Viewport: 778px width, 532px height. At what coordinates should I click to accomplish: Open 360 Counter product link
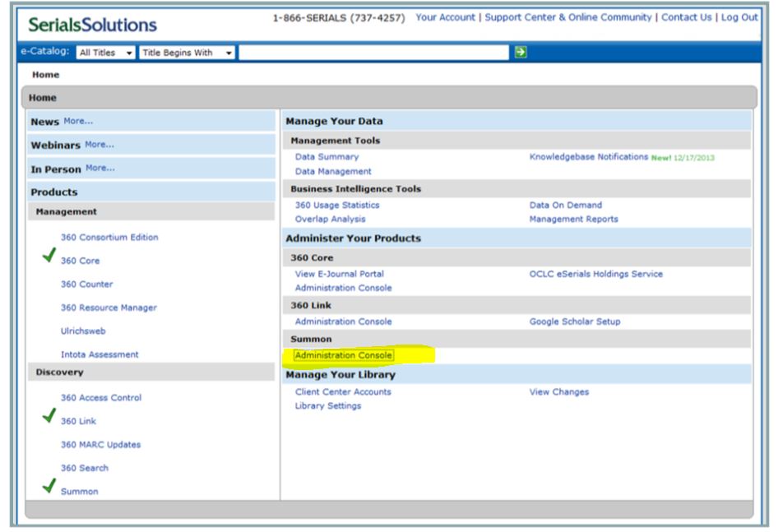pyautogui.click(x=87, y=284)
